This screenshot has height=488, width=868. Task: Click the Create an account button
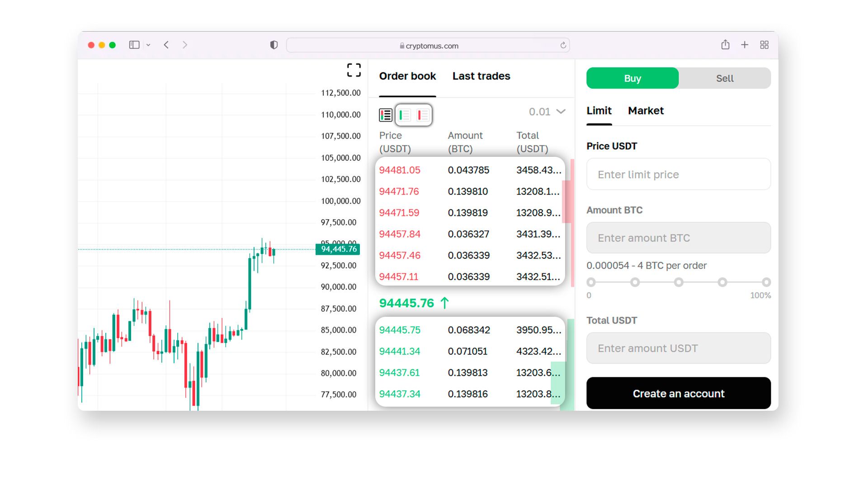[678, 394]
